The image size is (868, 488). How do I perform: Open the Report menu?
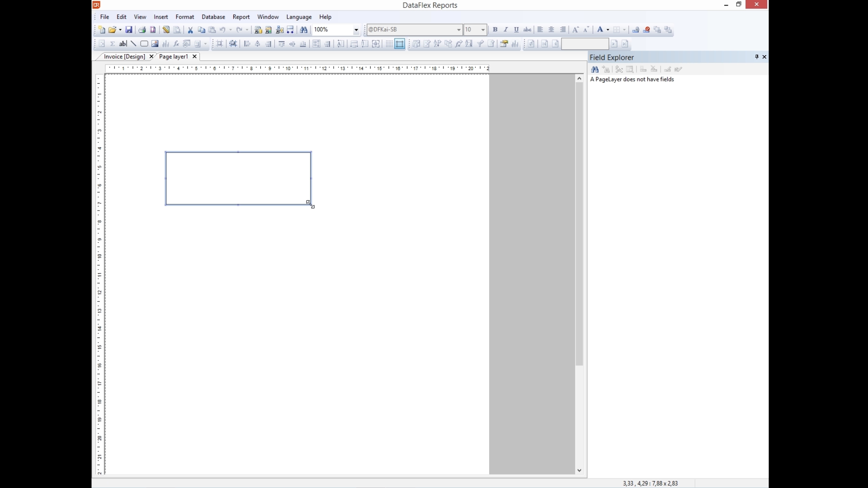click(x=241, y=17)
